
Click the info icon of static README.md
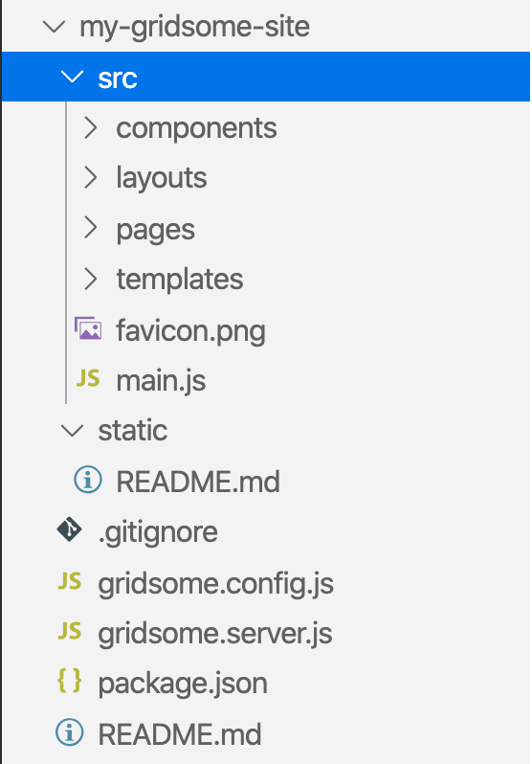click(x=88, y=480)
